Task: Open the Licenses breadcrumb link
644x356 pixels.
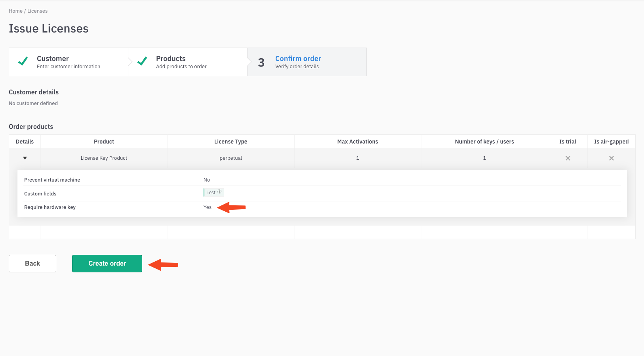Action: point(37,11)
